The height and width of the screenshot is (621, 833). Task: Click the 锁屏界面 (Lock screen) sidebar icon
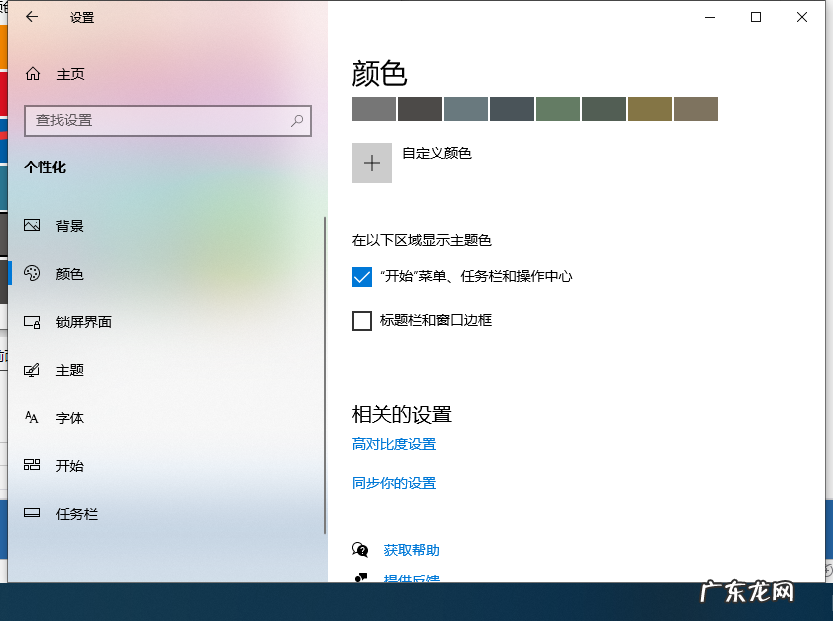tap(33, 322)
